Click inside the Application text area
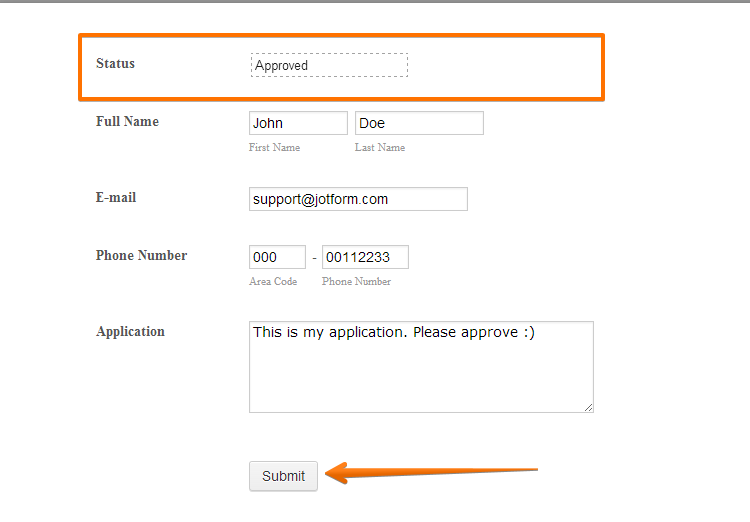750x522 pixels. coord(421,366)
